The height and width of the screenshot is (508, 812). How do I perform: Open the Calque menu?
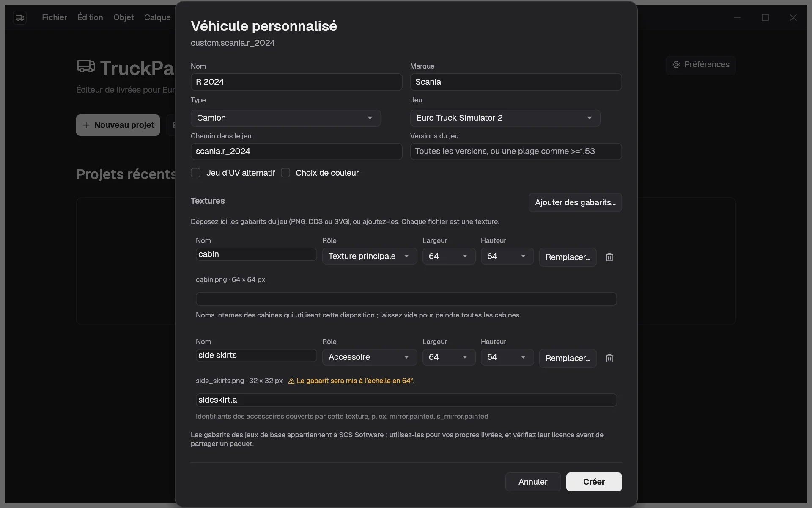click(x=157, y=17)
